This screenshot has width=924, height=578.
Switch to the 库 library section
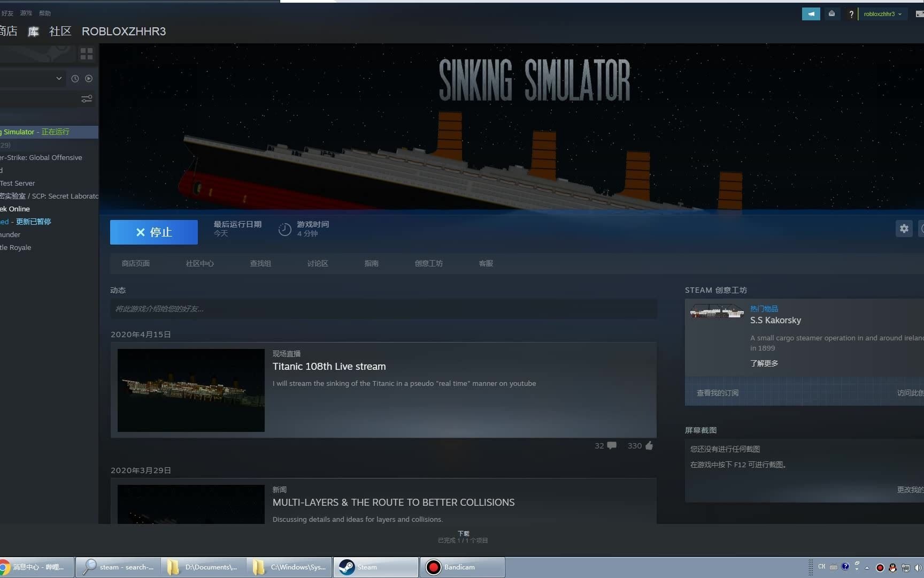click(33, 32)
